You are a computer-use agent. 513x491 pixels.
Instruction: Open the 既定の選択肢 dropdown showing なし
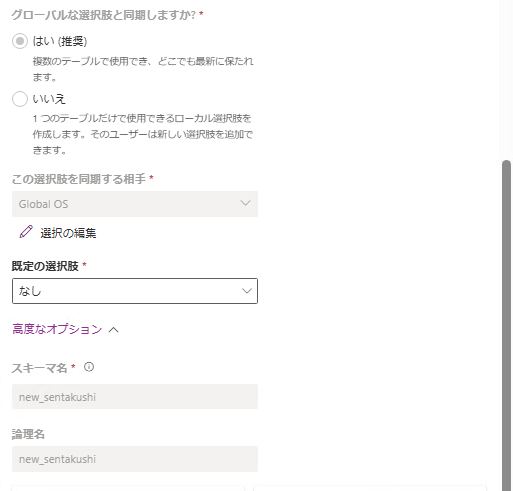pos(135,291)
